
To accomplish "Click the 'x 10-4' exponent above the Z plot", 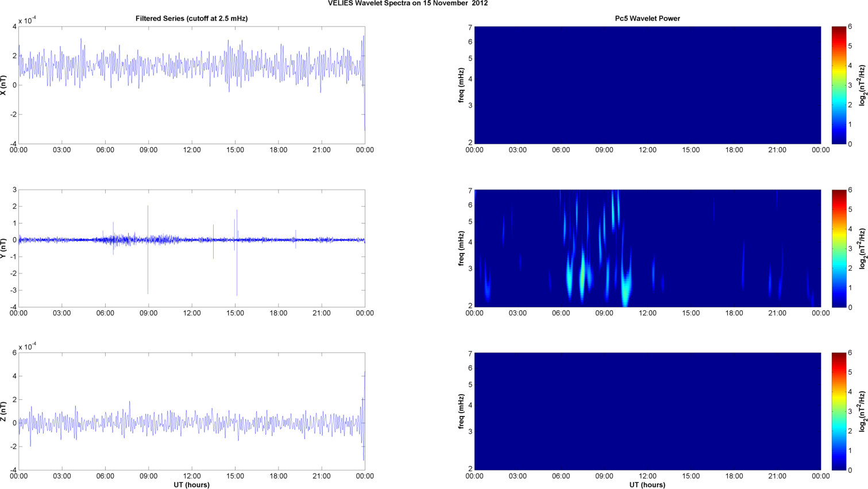I will pyautogui.click(x=27, y=346).
